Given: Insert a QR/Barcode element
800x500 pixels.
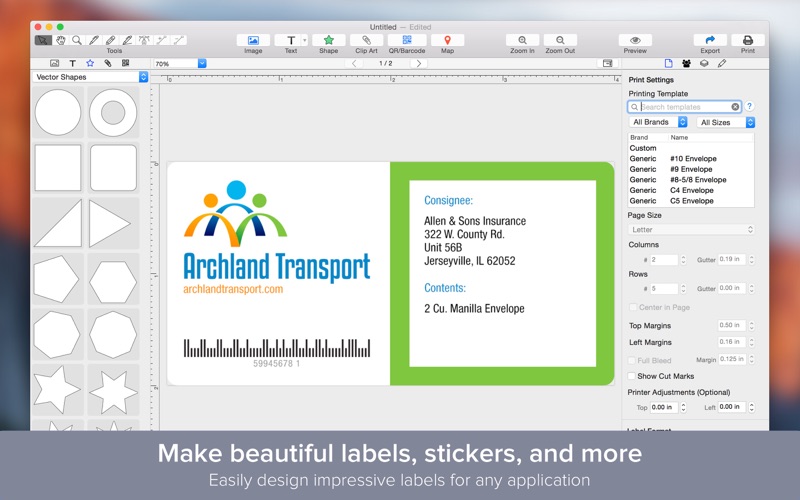Looking at the screenshot, I should [x=407, y=40].
